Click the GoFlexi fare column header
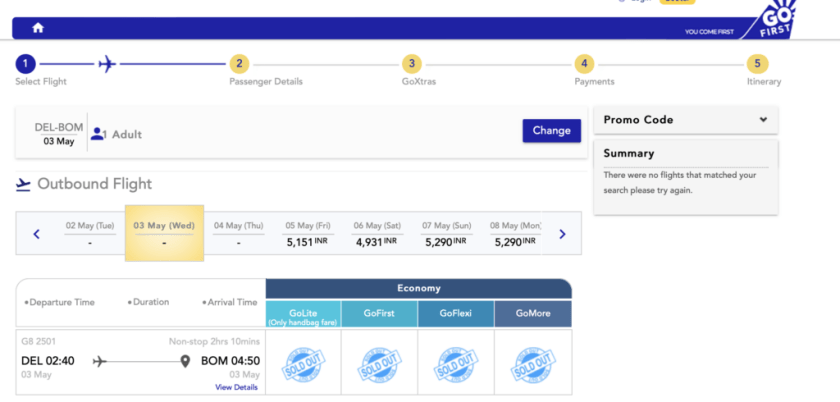The image size is (840, 402). 456,314
